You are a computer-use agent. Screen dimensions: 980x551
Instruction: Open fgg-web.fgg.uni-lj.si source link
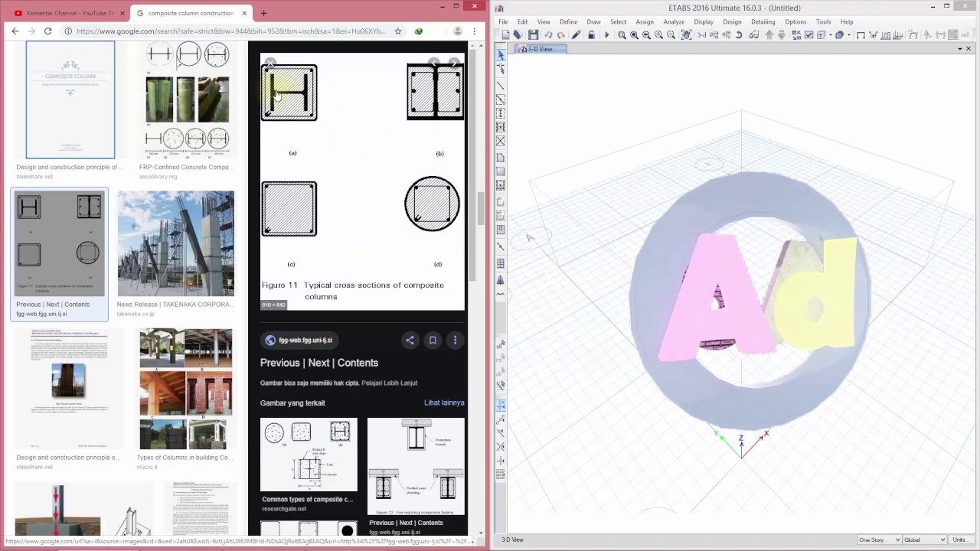pos(299,341)
